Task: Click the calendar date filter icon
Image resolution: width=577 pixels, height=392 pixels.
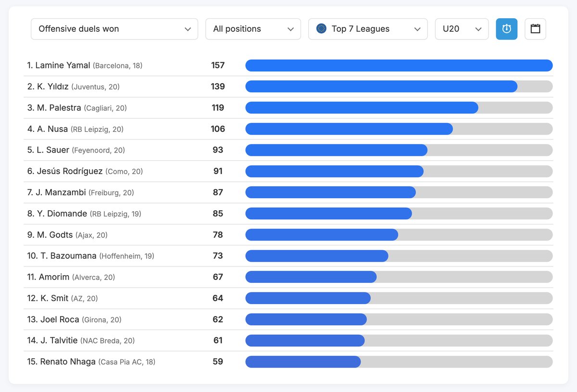Action: click(x=535, y=29)
